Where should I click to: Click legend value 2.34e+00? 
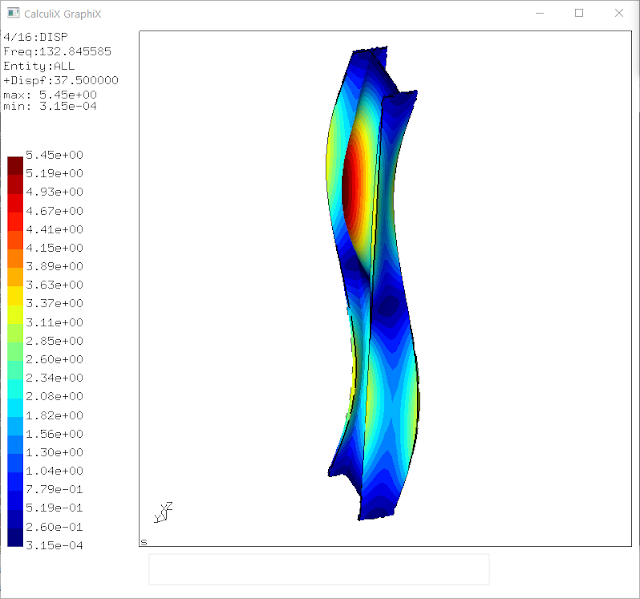pyautogui.click(x=54, y=378)
